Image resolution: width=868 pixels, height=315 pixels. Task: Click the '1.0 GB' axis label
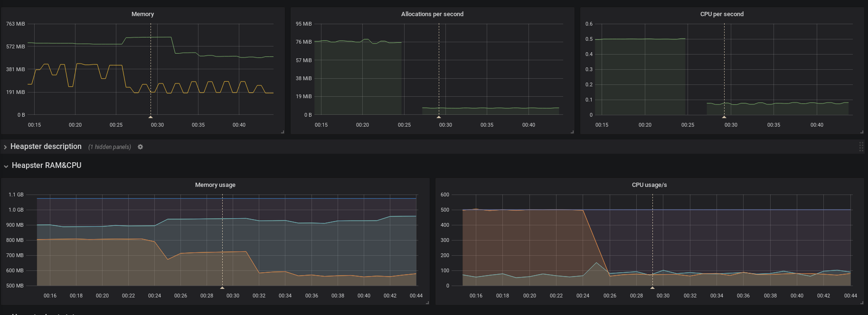pyautogui.click(x=16, y=210)
